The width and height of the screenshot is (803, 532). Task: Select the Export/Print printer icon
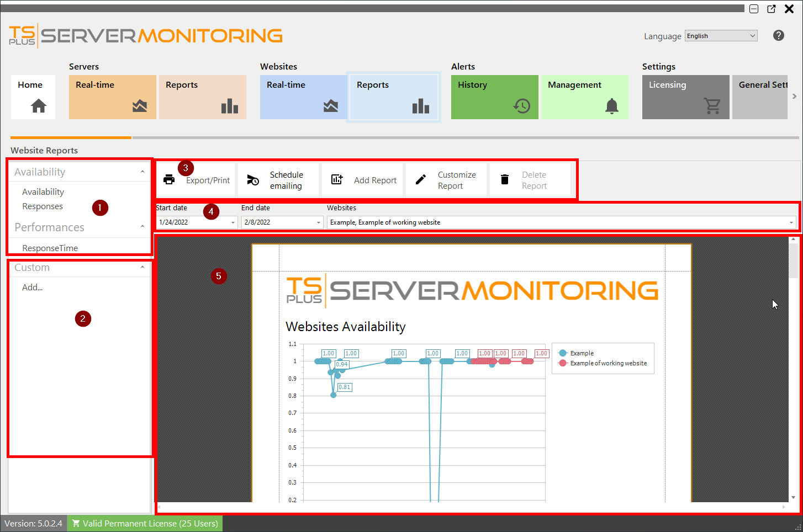pos(169,179)
